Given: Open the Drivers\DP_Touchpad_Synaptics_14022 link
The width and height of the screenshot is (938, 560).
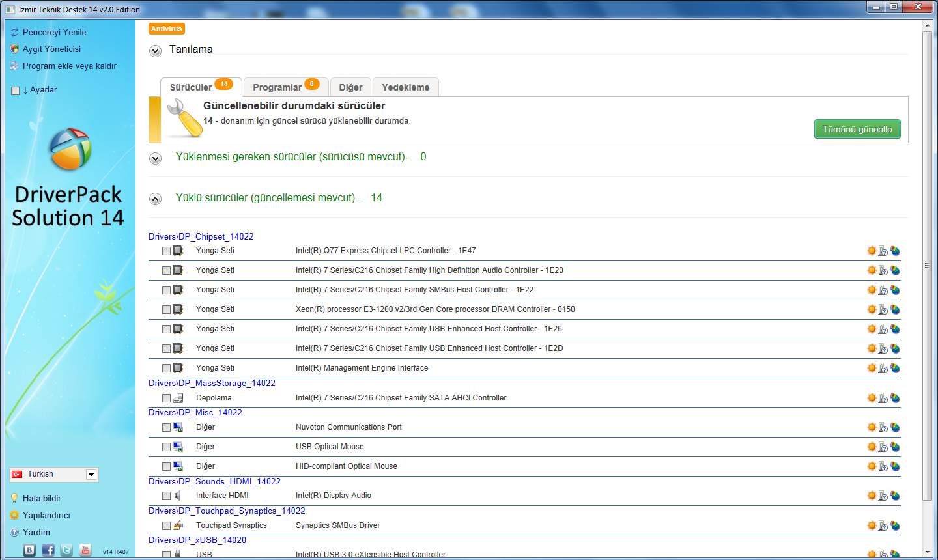Looking at the screenshot, I should tap(227, 511).
